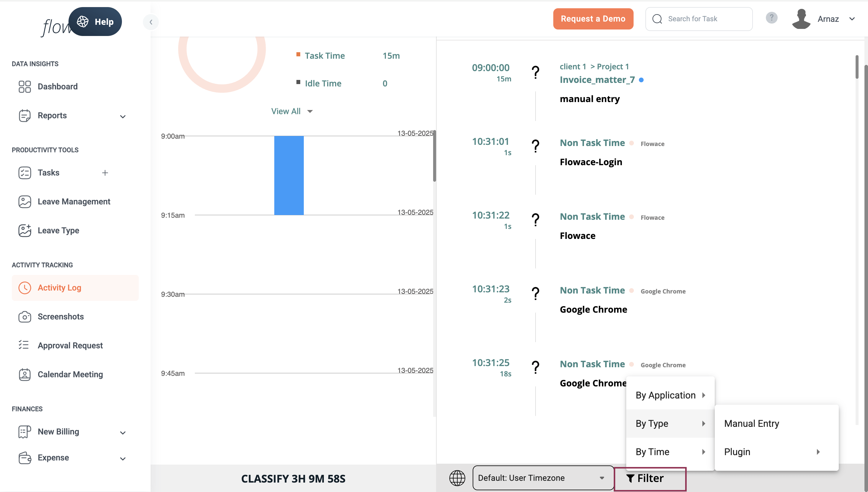Click the Leave Management icon
The image size is (868, 492).
(x=25, y=202)
